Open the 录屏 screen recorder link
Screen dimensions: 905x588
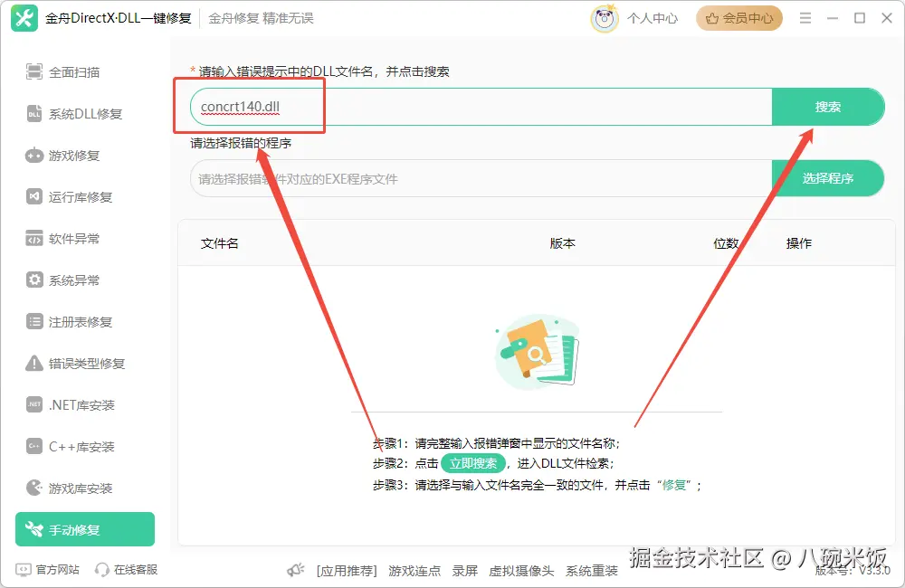pos(464,571)
